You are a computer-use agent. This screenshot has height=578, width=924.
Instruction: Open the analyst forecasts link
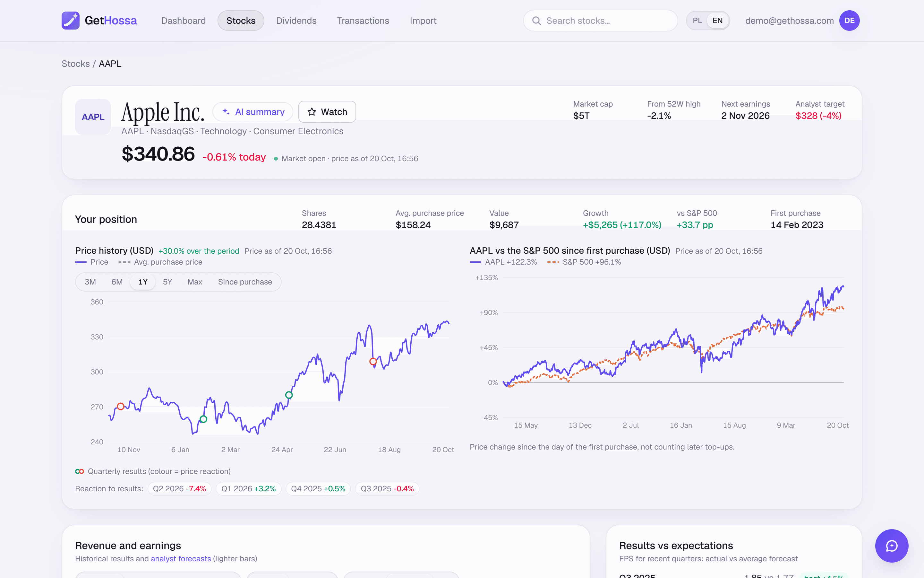[x=181, y=558]
